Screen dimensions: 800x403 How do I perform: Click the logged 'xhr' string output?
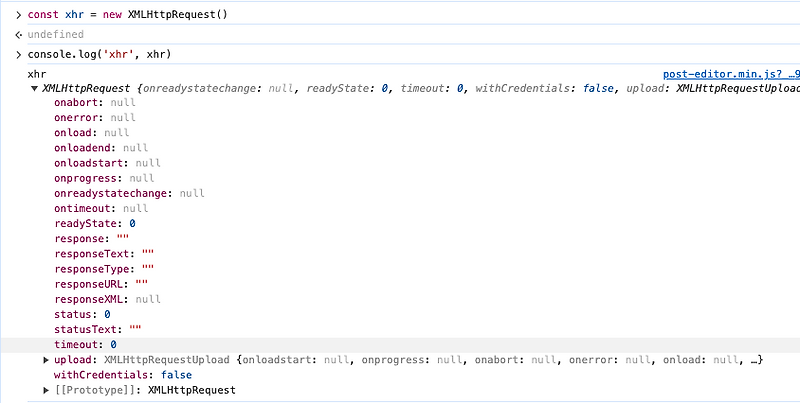(37, 74)
